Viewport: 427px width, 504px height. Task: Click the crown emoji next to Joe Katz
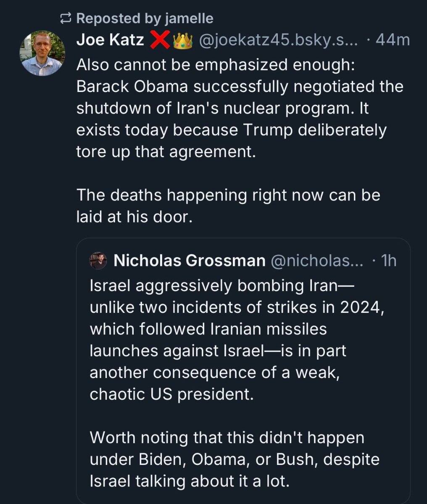[183, 40]
